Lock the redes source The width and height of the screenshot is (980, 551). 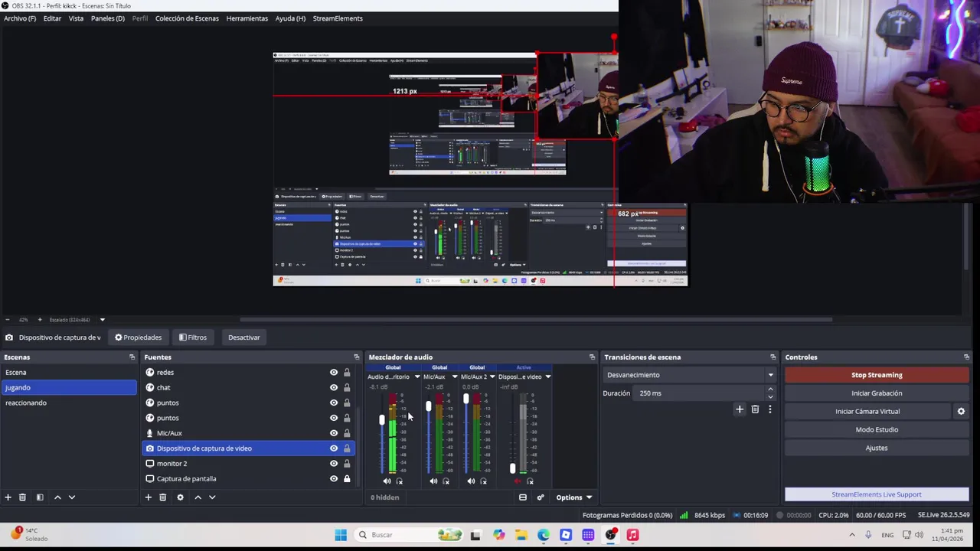coord(347,373)
